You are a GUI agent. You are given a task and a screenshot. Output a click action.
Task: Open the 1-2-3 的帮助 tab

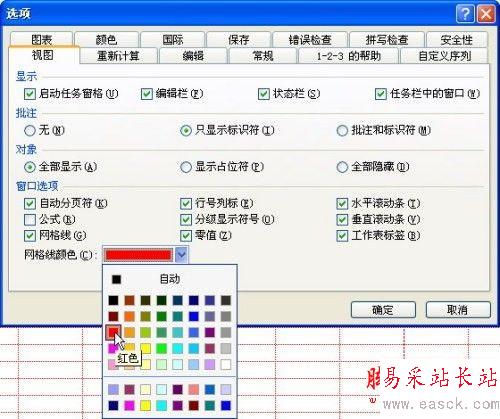(349, 56)
